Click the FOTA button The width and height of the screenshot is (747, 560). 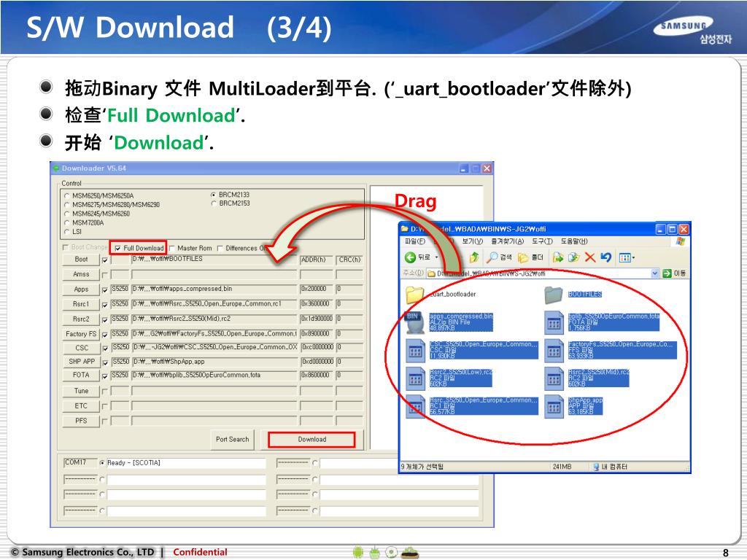pos(81,376)
